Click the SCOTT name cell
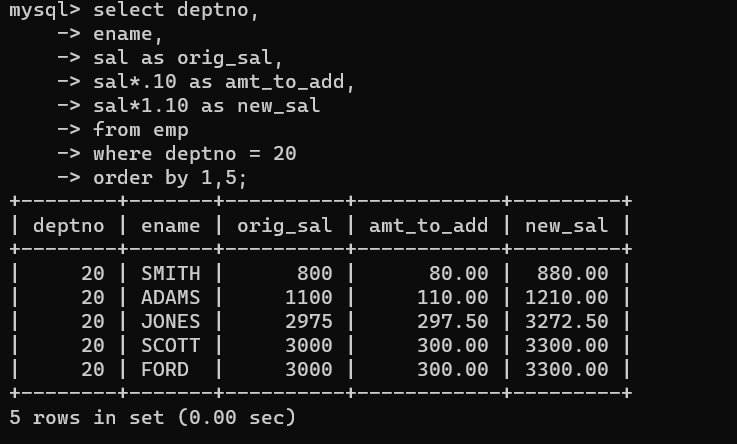 [x=171, y=346]
